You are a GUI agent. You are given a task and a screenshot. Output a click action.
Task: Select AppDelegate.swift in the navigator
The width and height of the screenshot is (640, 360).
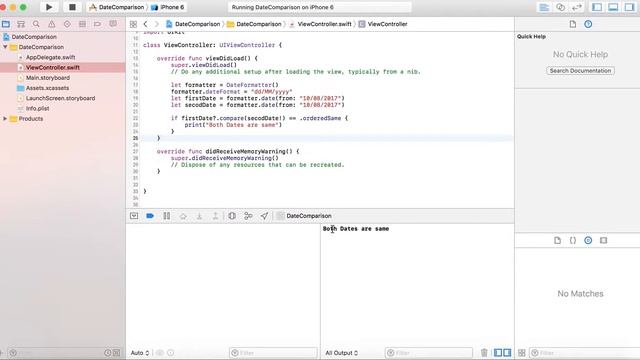click(51, 57)
